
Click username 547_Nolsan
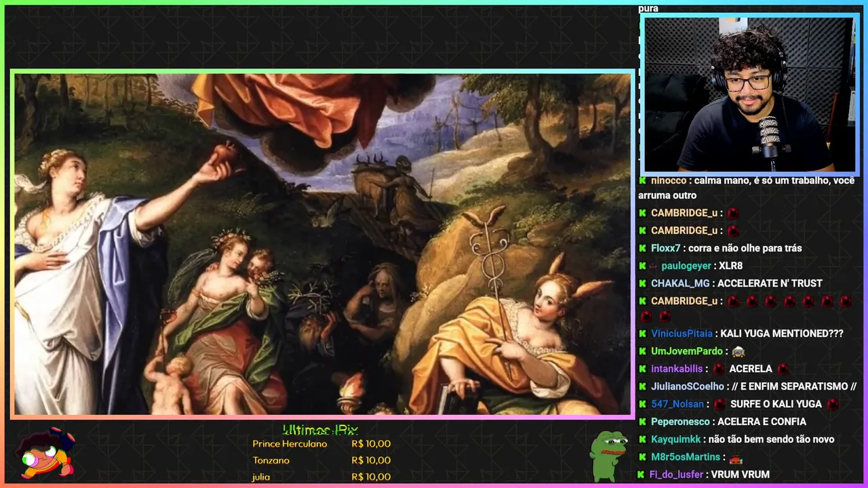[x=677, y=404]
